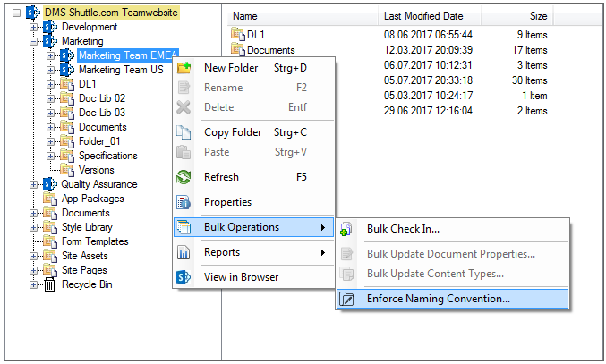Click the date 06.07.2017 10:12:31
Screen dimensions: 606x364
pyautogui.click(x=428, y=65)
